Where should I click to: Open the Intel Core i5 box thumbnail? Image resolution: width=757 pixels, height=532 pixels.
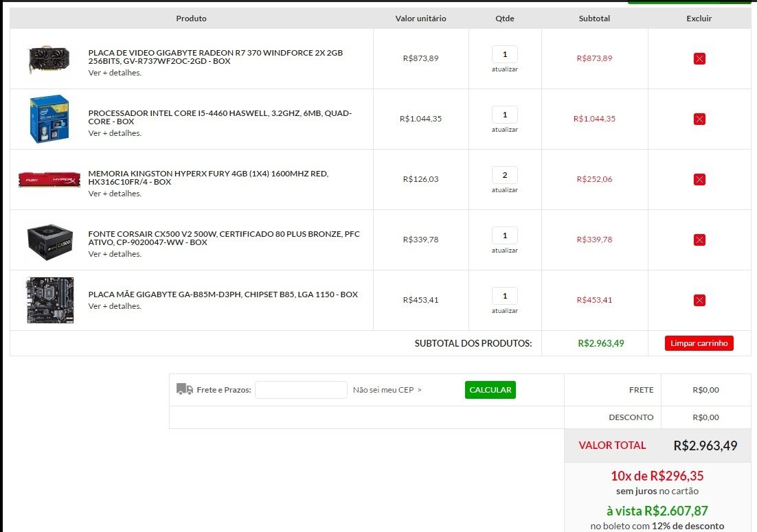tap(49, 119)
